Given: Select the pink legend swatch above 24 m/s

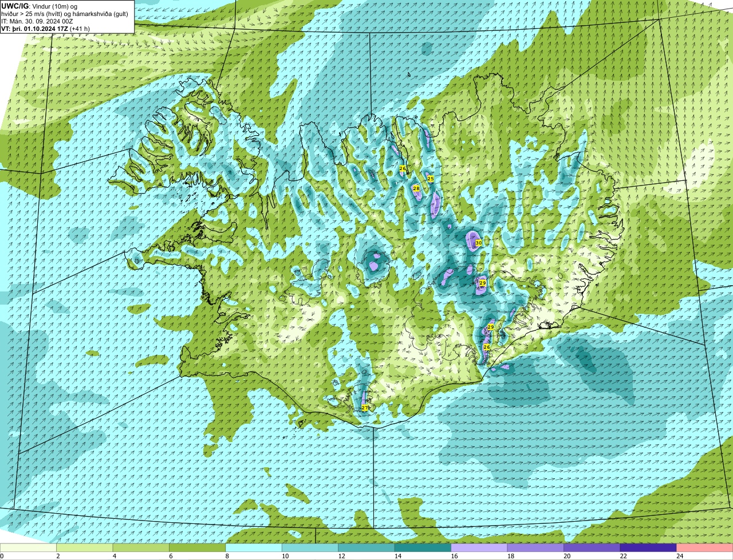Looking at the screenshot, I should pyautogui.click(x=705, y=547).
